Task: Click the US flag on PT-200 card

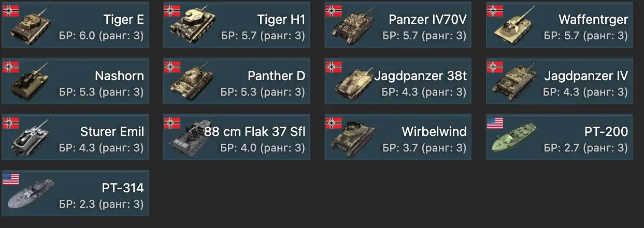Action: 495,123
